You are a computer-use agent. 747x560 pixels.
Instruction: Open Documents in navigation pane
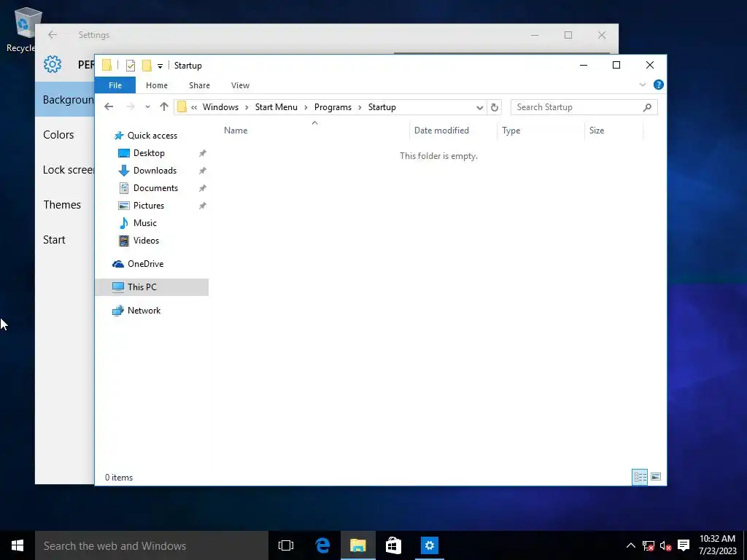point(155,188)
